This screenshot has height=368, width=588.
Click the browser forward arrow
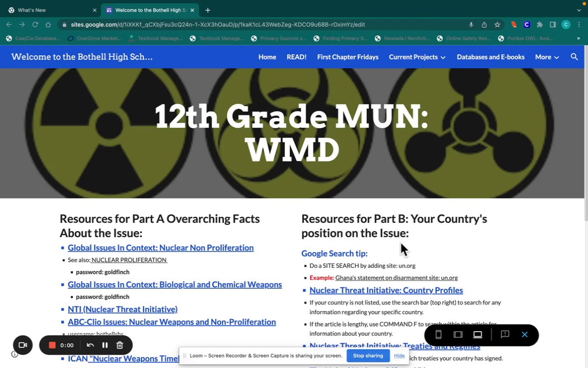coord(22,25)
